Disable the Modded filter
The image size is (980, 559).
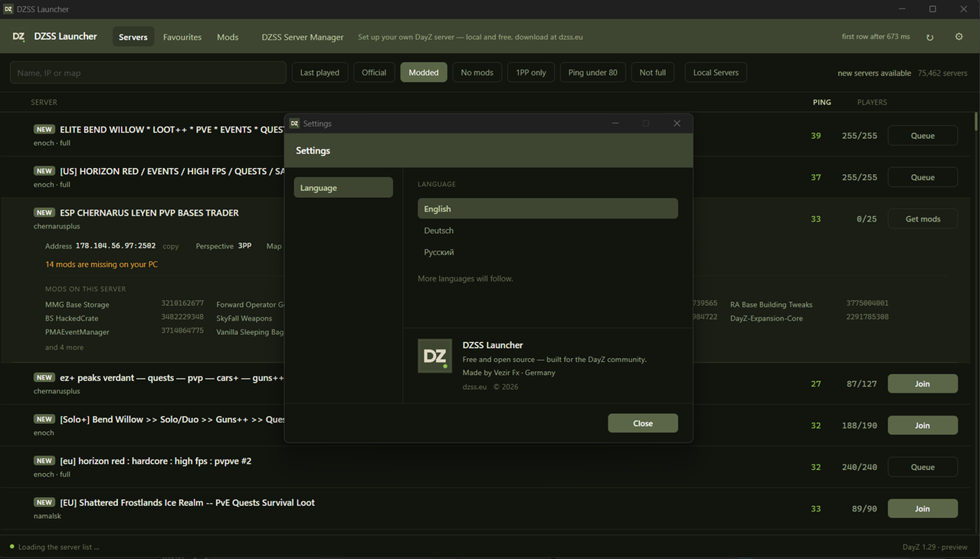424,73
